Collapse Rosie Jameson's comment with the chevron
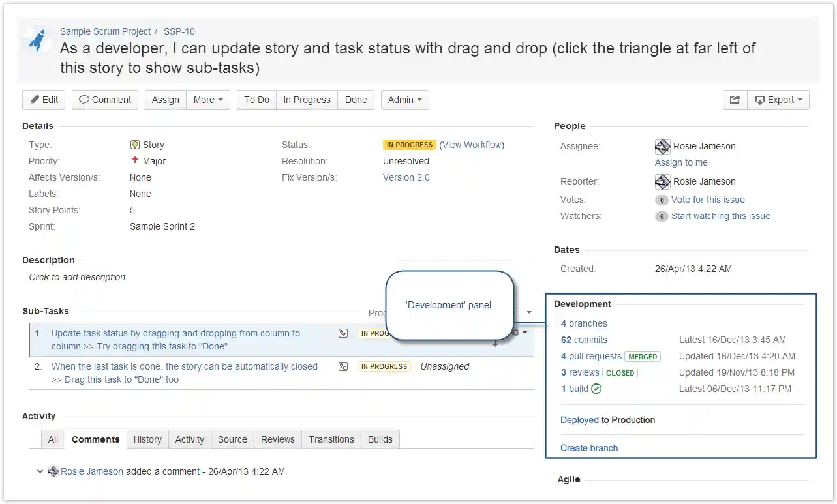Image resolution: width=837 pixels, height=504 pixels. [40, 471]
